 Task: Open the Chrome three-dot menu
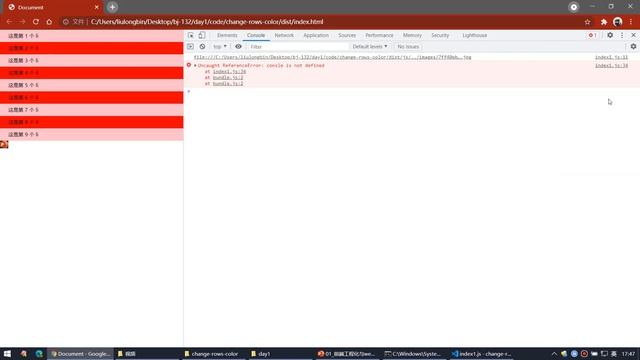[631, 22]
